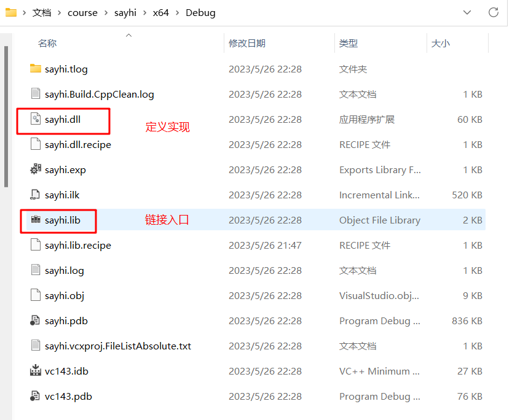This screenshot has height=420, width=512.
Task: Select the sayhi.ilk file name
Action: point(62,195)
